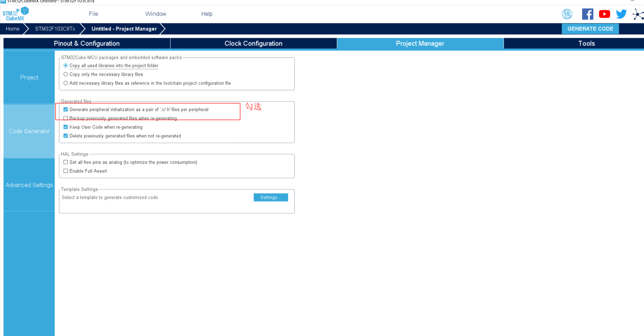Image resolution: width=644 pixels, height=336 pixels.
Task: Click the ST network star icon
Action: [x=638, y=14]
